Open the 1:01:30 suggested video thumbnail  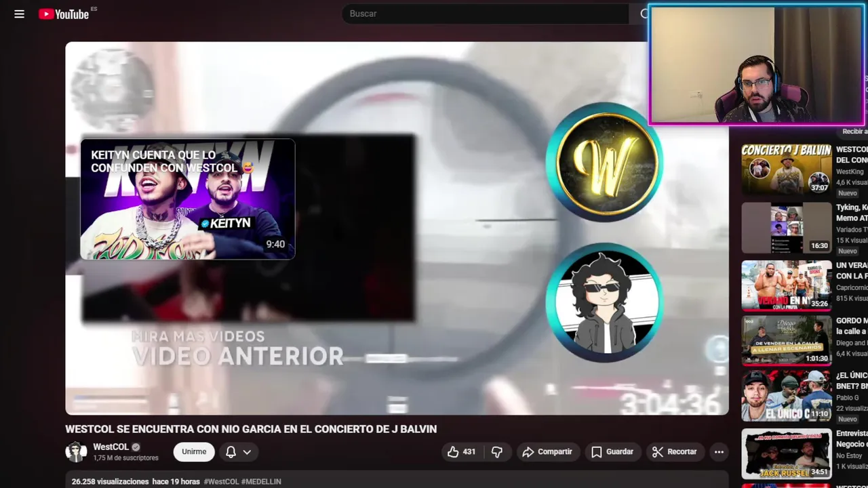click(x=787, y=340)
